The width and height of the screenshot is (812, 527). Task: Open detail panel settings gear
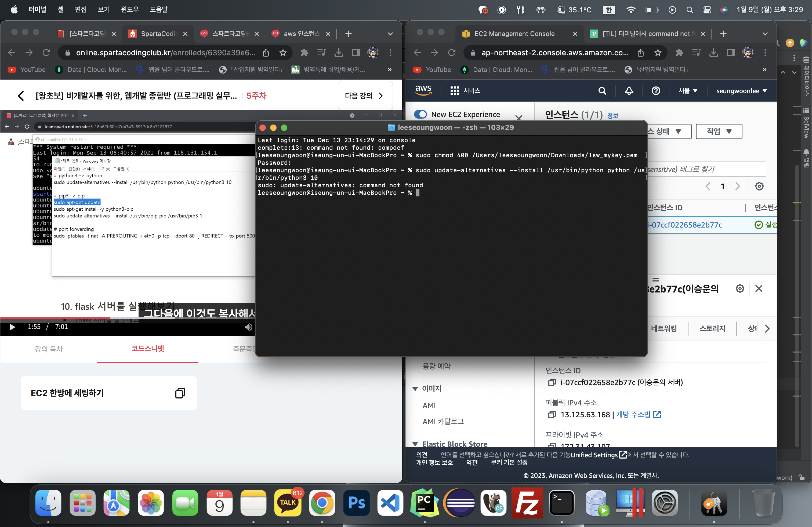pos(740,288)
